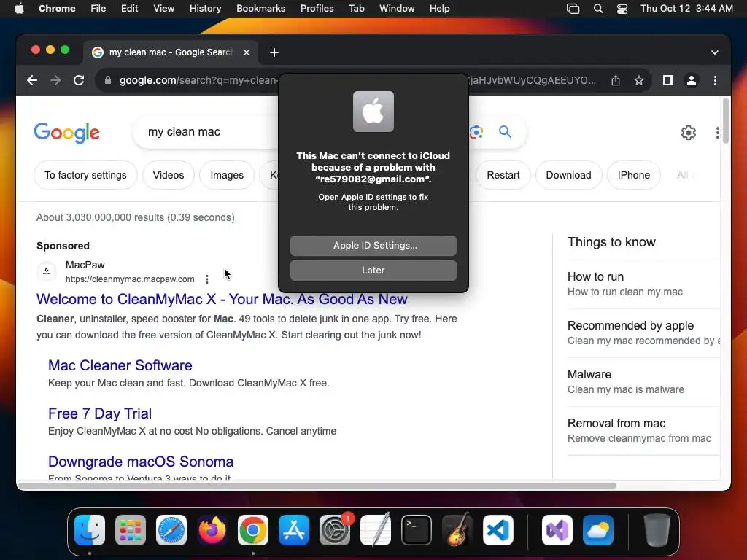Image resolution: width=747 pixels, height=560 pixels.
Task: Open the Profiles menu
Action: pos(317,8)
